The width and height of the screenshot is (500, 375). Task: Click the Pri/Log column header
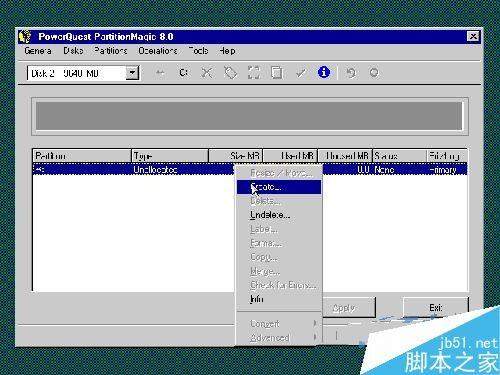click(447, 156)
